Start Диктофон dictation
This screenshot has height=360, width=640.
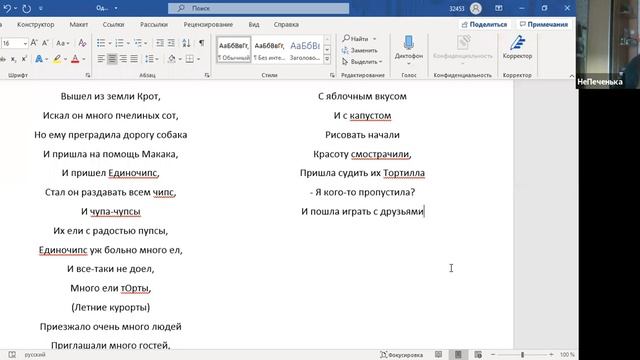(x=409, y=50)
